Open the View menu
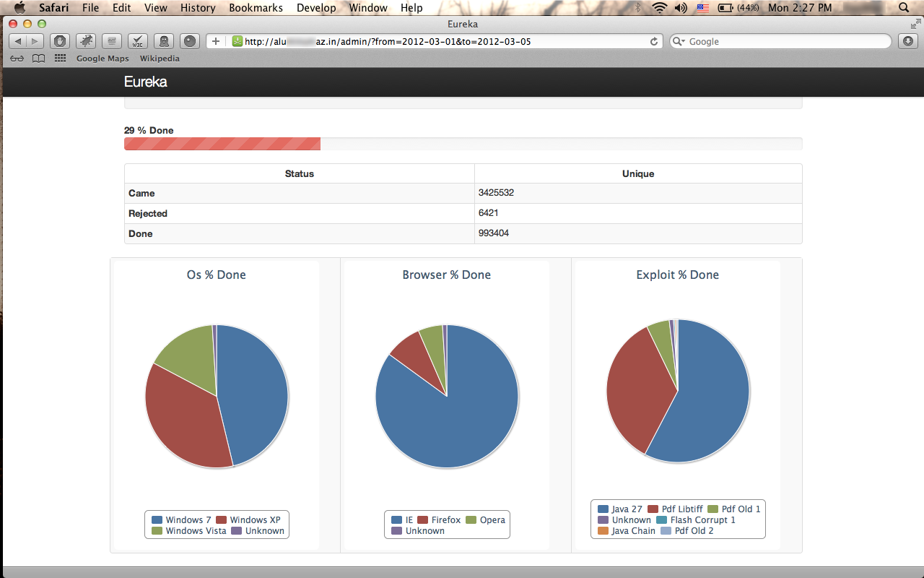 point(156,8)
